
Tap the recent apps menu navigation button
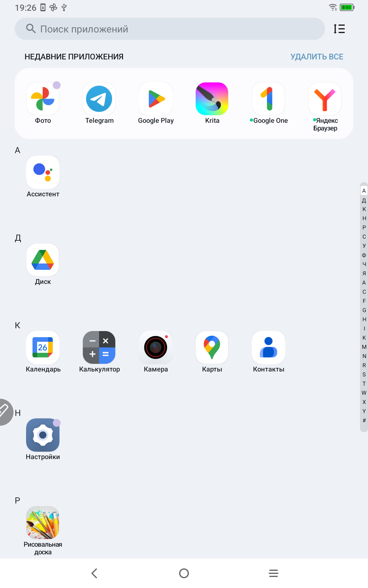[274, 573]
